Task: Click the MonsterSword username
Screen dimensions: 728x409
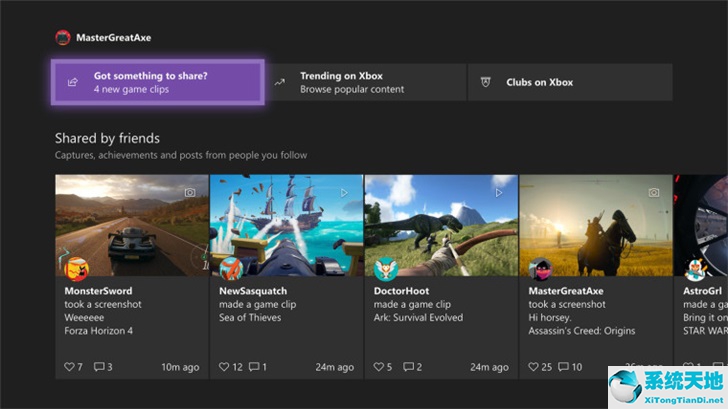Action: (x=98, y=291)
